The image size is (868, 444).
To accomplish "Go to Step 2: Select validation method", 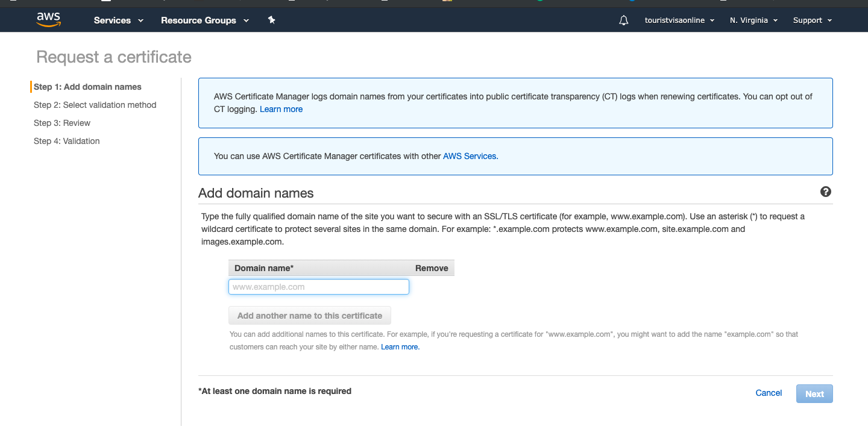I will (95, 105).
